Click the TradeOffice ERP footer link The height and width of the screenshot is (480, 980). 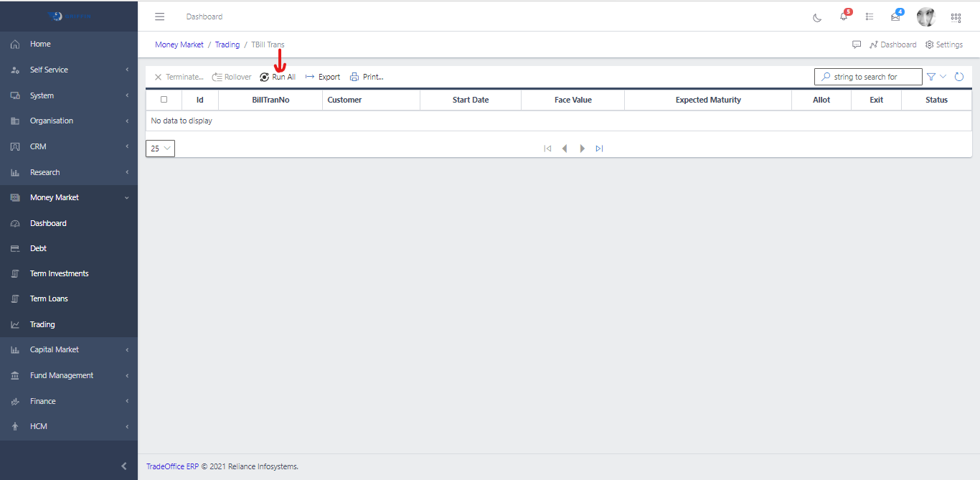172,466
